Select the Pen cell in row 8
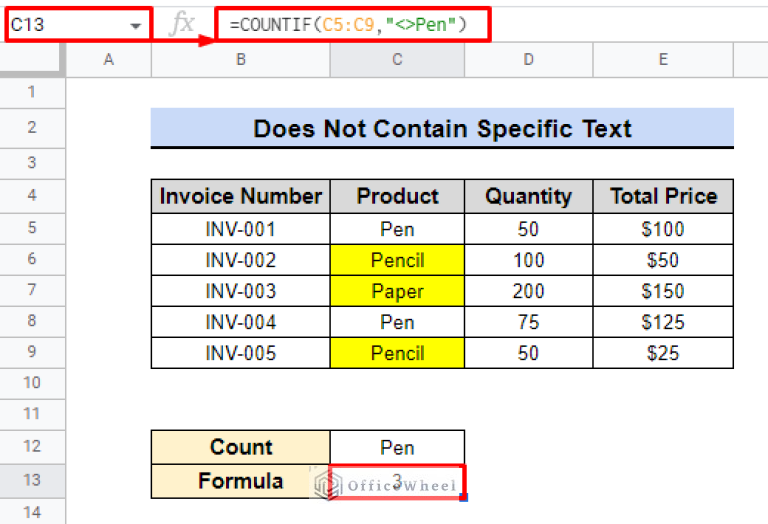Viewport: 768px width, 524px height. click(397, 322)
